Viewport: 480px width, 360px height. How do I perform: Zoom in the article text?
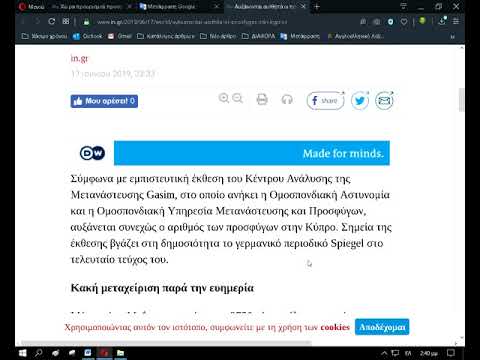click(x=224, y=99)
